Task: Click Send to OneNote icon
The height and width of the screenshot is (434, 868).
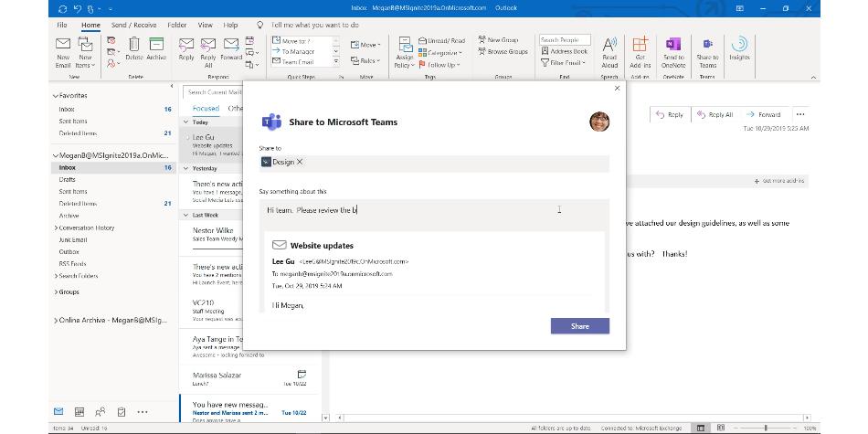Action: [673, 53]
